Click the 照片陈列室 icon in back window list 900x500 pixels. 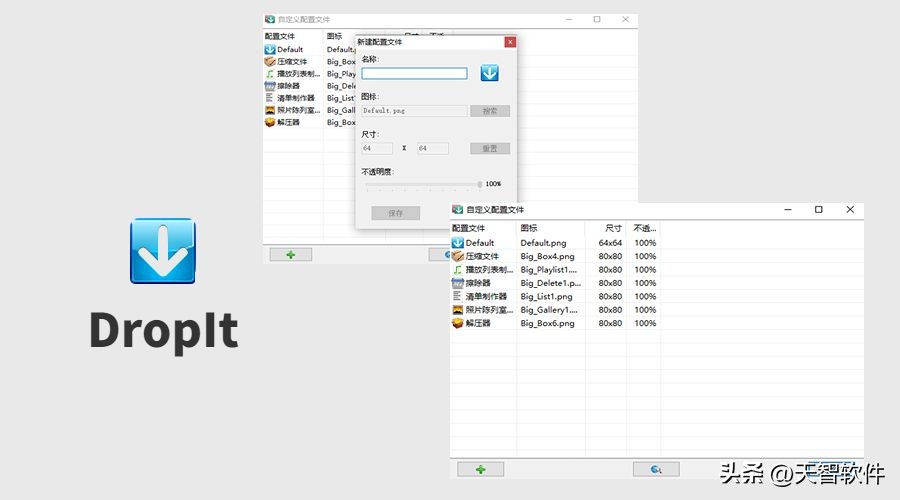pos(270,110)
